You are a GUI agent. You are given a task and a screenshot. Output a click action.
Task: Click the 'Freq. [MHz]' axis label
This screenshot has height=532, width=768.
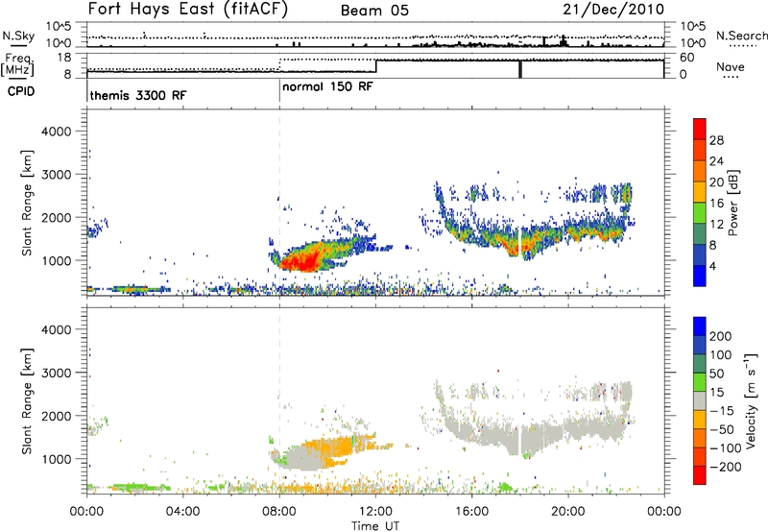point(17,65)
